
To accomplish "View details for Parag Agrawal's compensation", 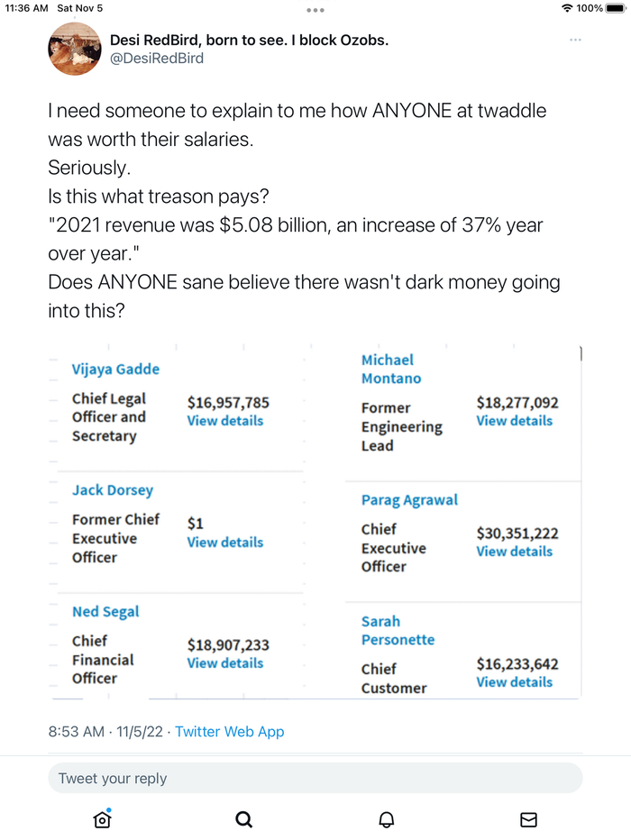I will click(514, 552).
